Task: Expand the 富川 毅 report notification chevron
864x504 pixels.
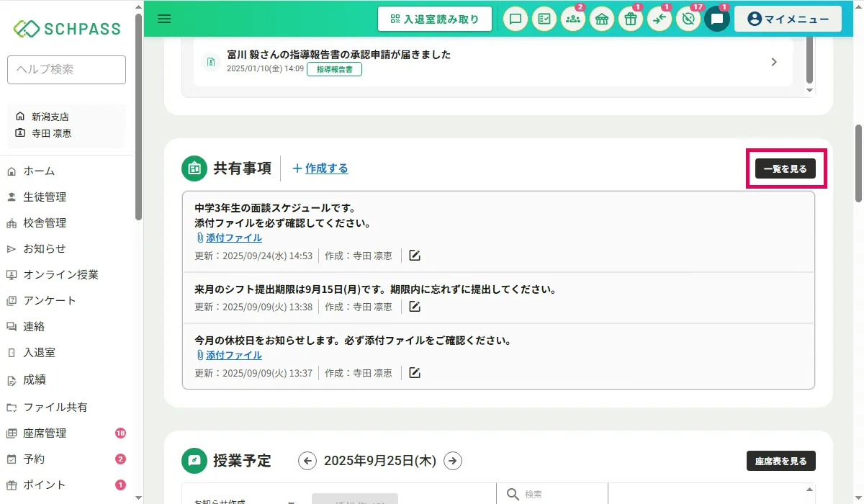Action: (774, 62)
